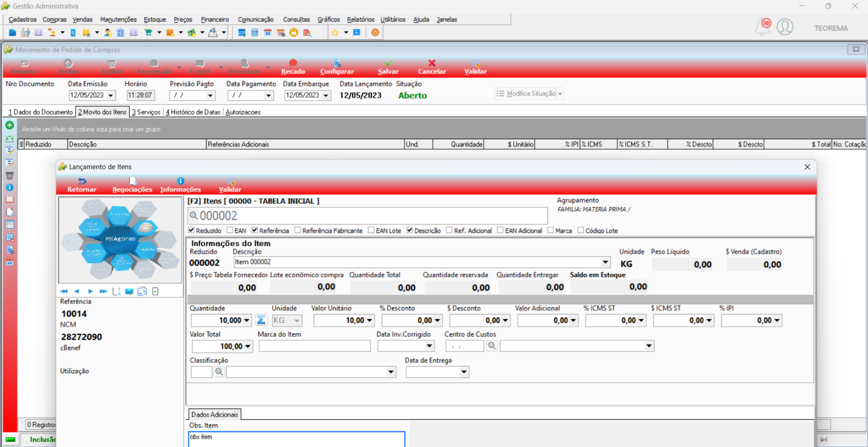This screenshot has width=868, height=447.
Task: Go to first record navigation arrow
Action: click(64, 291)
